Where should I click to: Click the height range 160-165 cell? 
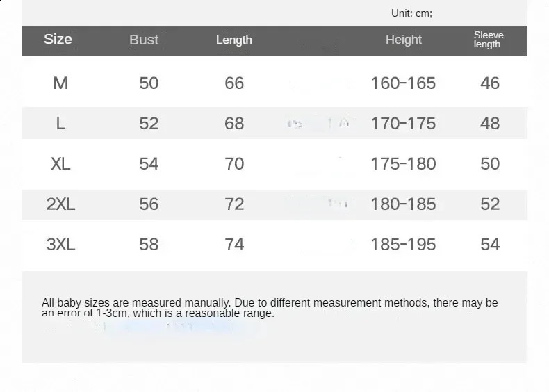click(404, 83)
